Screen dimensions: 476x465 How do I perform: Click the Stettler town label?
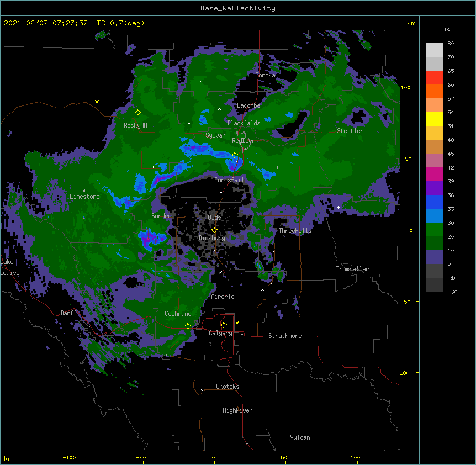pos(350,131)
